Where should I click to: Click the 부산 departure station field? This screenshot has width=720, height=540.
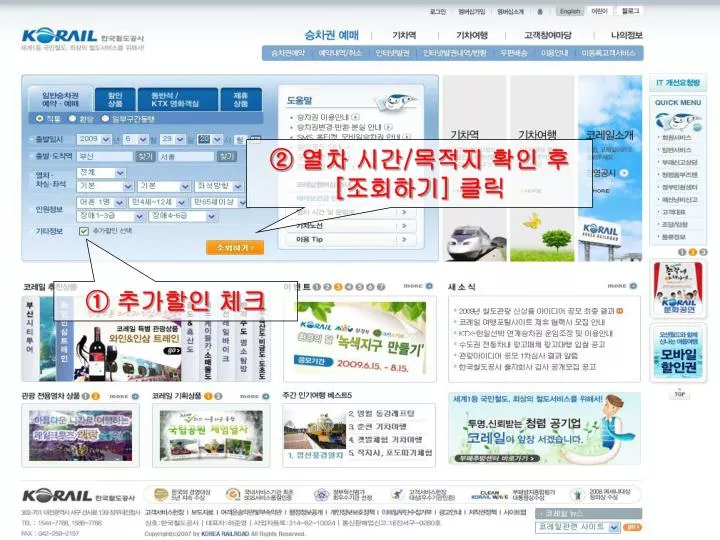click(x=105, y=157)
